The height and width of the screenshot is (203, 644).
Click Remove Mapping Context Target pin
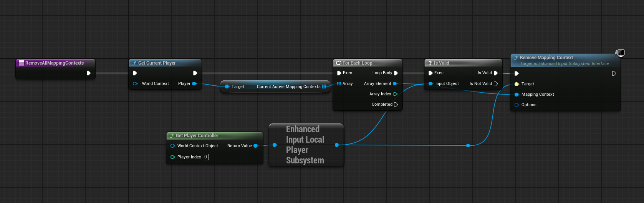(x=517, y=84)
